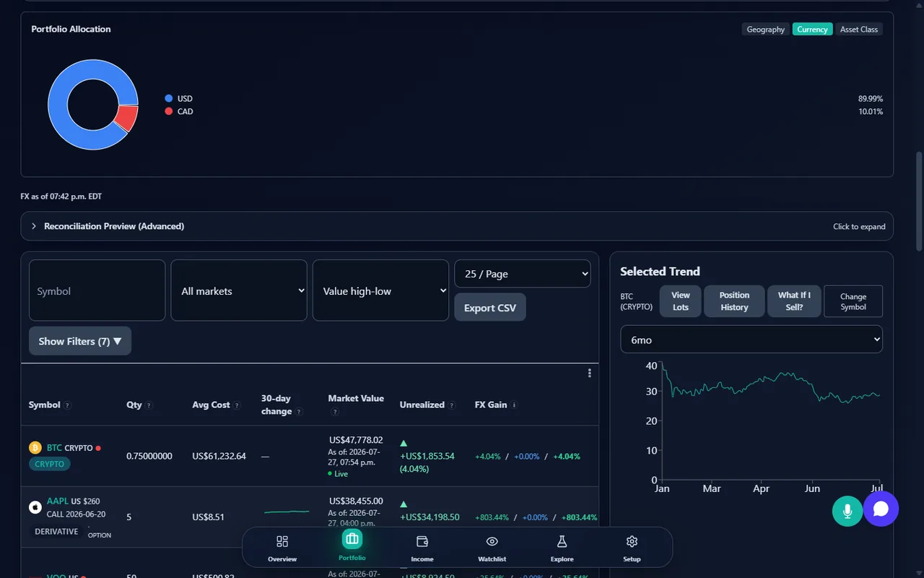This screenshot has width=924, height=578.
Task: Open the AAPL symbol link
Action: coord(58,501)
